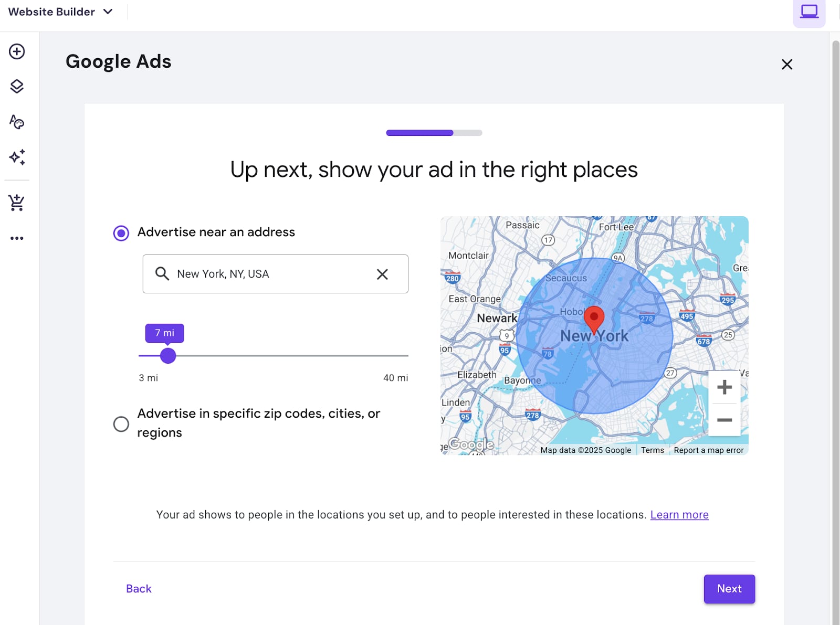Click the Next button

coord(729,589)
